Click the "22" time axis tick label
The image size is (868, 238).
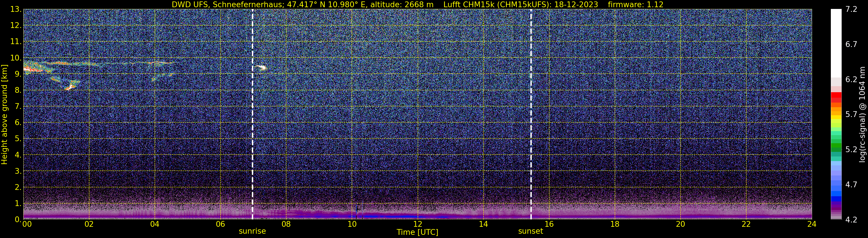click(746, 224)
